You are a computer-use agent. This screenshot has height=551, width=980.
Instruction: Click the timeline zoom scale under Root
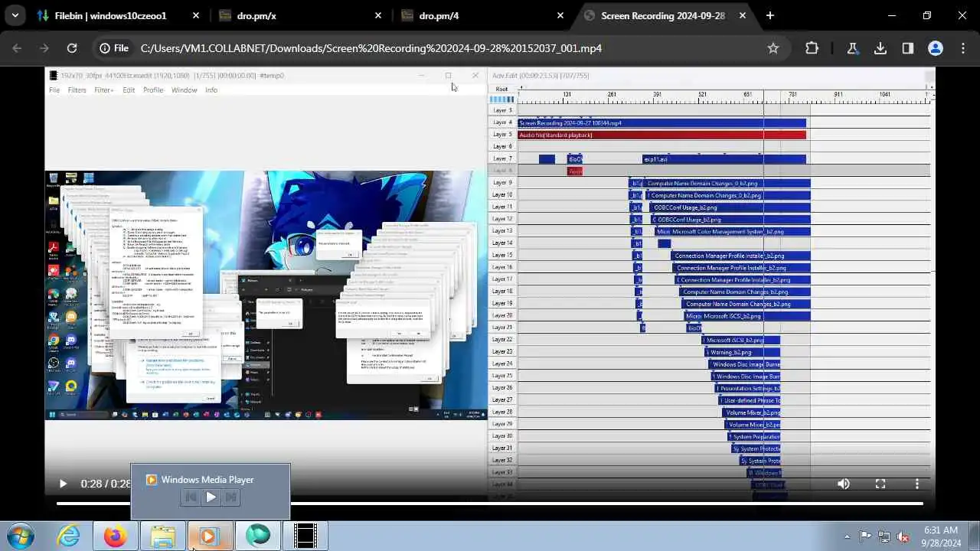pos(501,99)
